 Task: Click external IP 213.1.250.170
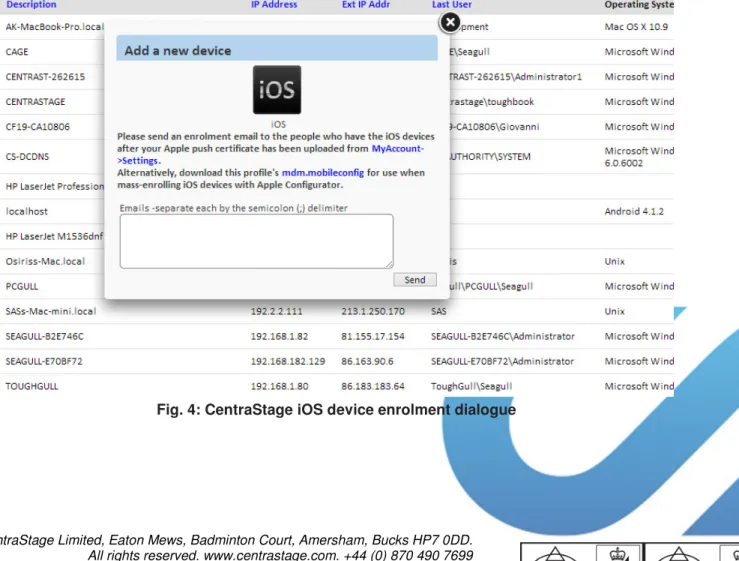373,311
